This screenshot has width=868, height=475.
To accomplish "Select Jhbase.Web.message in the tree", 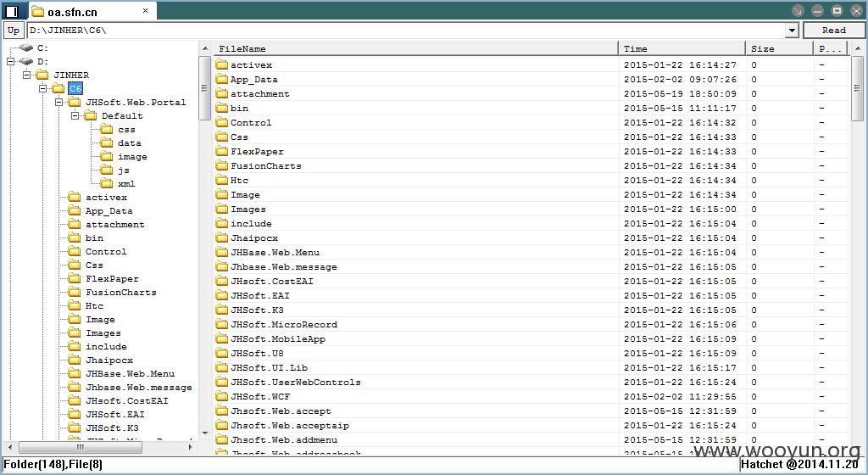I will coord(138,387).
